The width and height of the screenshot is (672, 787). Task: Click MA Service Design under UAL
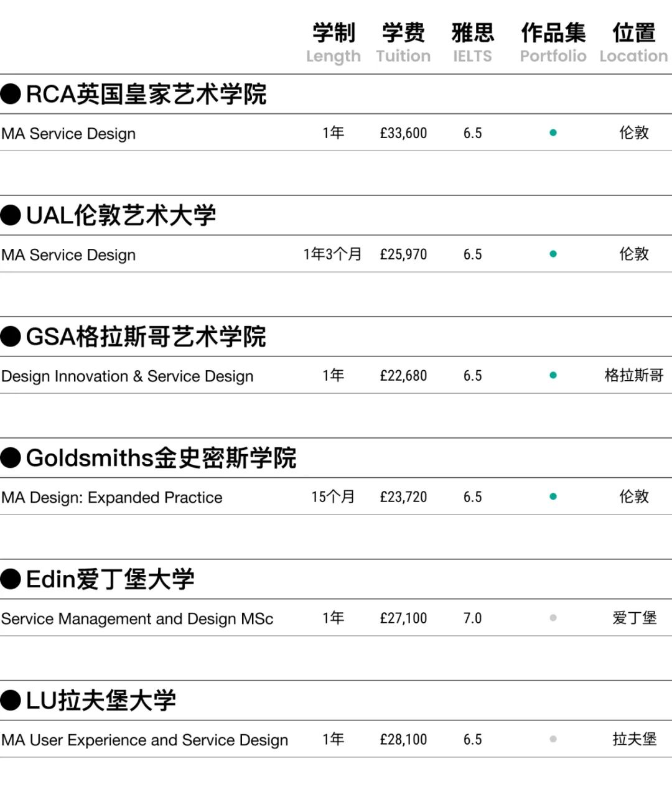pyautogui.click(x=68, y=255)
